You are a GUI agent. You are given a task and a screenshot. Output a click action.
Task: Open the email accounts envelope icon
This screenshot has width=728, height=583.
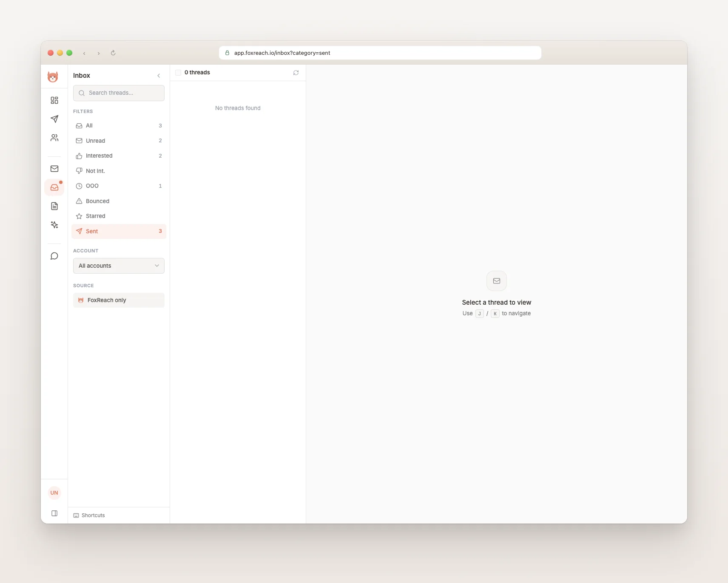click(x=54, y=169)
